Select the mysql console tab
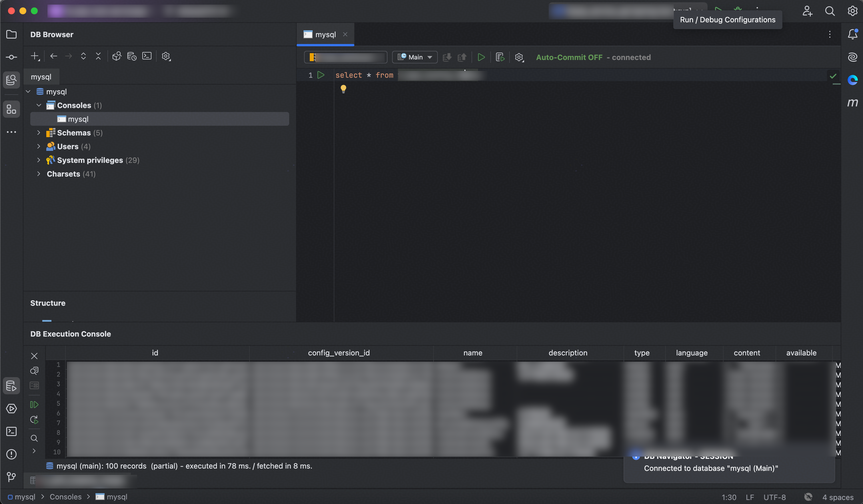The height and width of the screenshot is (504, 863). [324, 34]
